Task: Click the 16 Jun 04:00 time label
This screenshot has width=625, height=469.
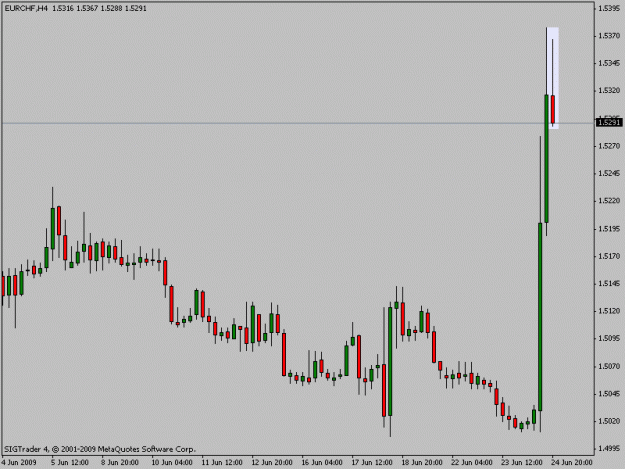Action: coord(322,462)
